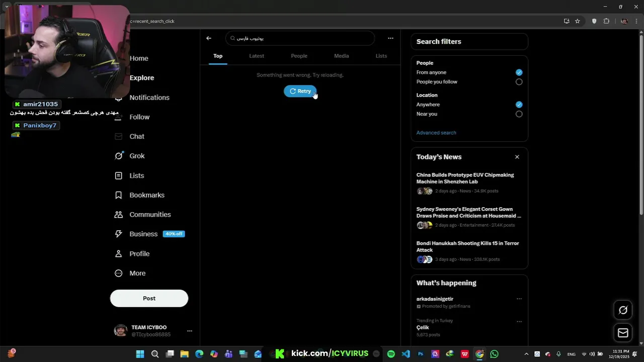This screenshot has height=362, width=644.
Task: Click the search query input field
Action: 300,38
